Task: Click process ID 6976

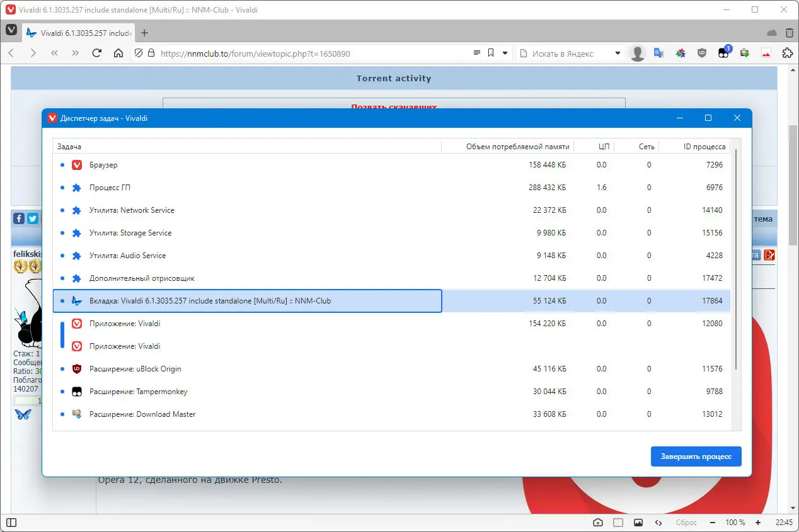Action: (x=714, y=188)
